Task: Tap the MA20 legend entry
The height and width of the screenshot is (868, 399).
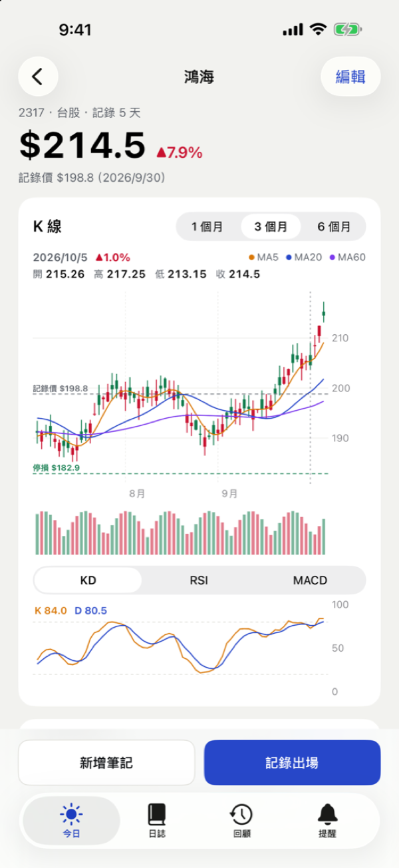Action: 303,257
